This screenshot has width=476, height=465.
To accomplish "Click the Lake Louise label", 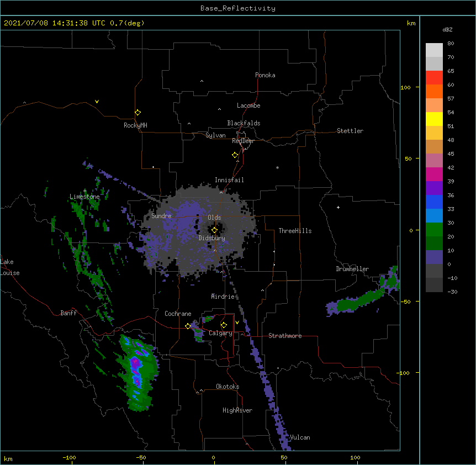I will [9, 267].
